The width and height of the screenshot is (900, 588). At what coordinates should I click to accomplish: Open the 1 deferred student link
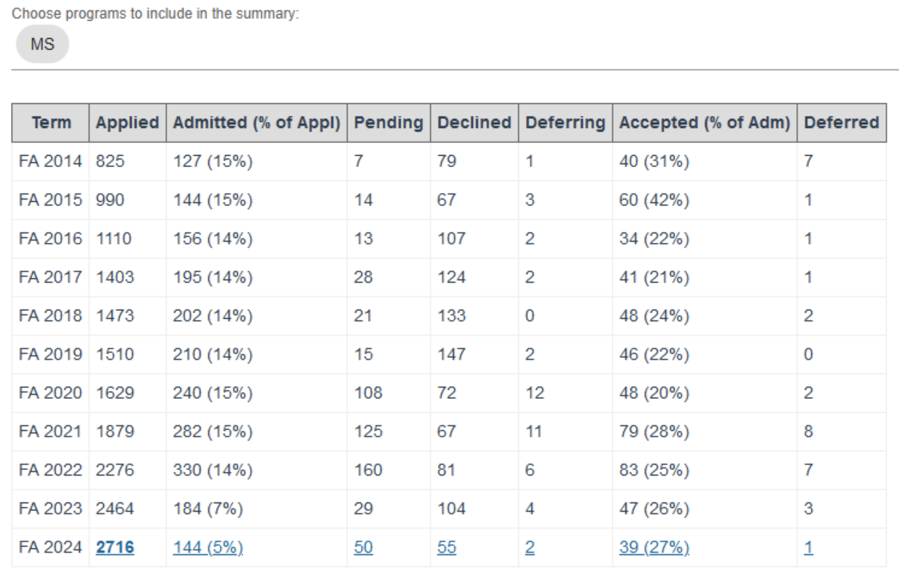coord(808,547)
